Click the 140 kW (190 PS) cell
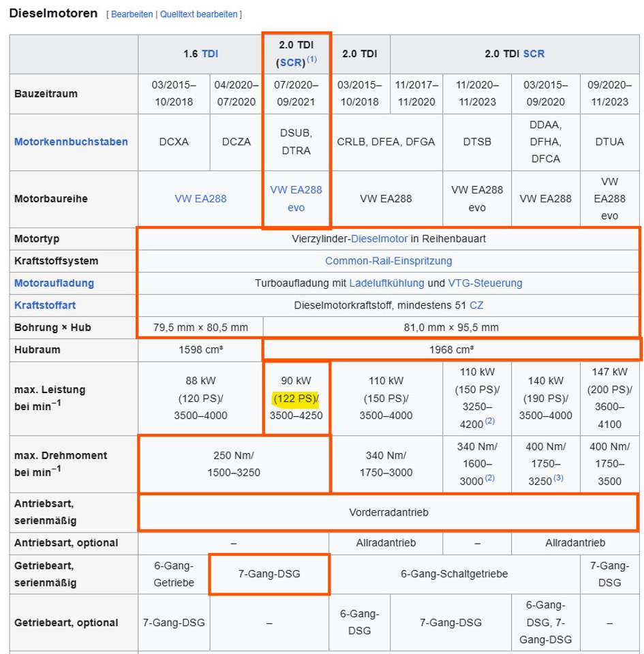 (x=546, y=399)
